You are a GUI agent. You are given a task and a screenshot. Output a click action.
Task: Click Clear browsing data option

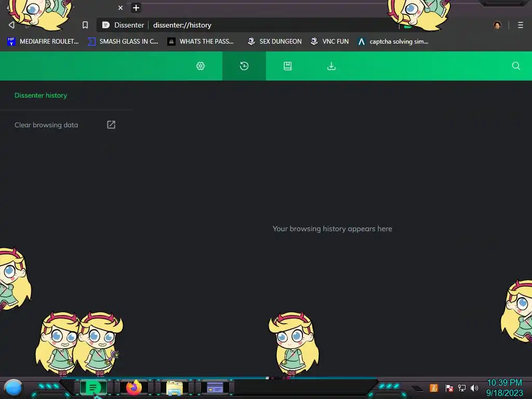pyautogui.click(x=46, y=125)
